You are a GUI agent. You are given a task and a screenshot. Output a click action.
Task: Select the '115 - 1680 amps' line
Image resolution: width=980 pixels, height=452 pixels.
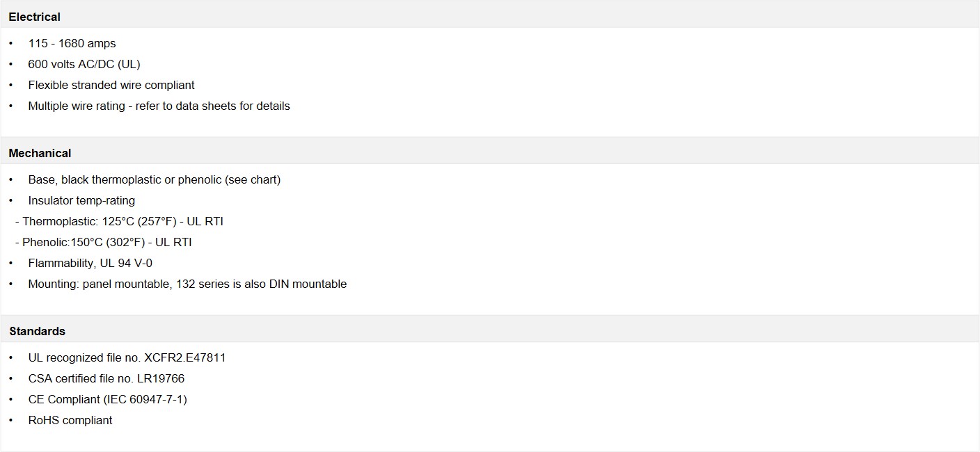pyautogui.click(x=72, y=43)
